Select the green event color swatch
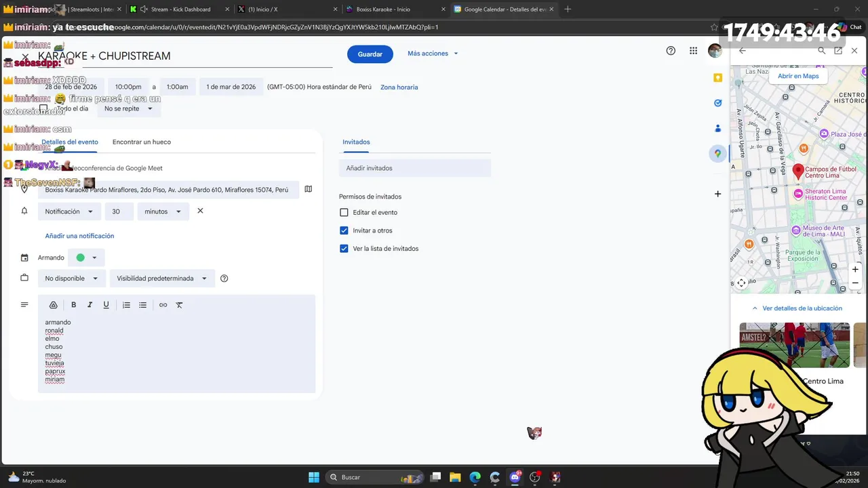The image size is (868, 488). click(81, 258)
